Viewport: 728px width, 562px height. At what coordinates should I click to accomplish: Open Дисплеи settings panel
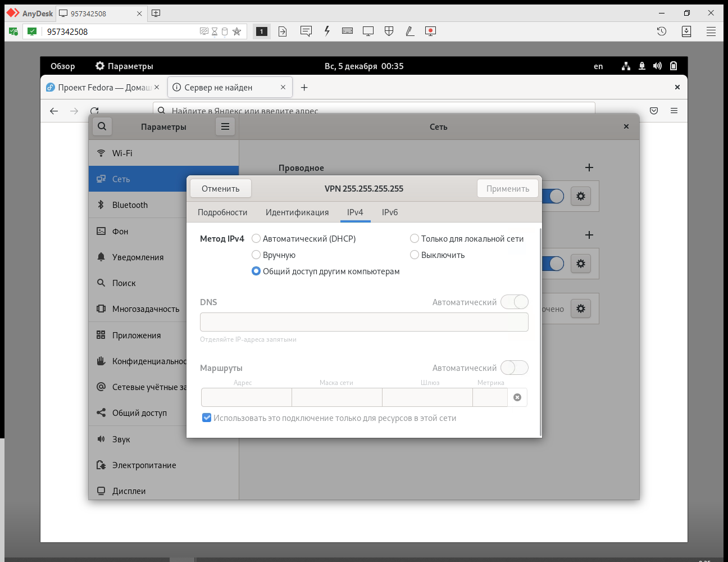[163, 491]
